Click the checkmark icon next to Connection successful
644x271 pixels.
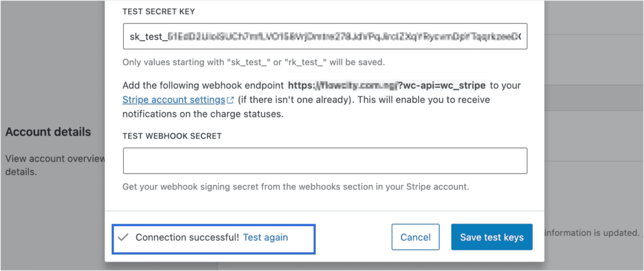pos(123,237)
